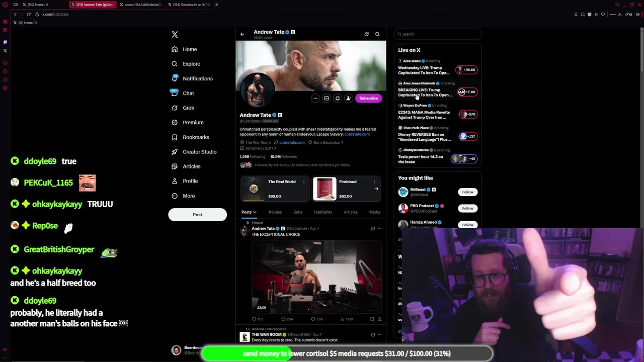This screenshot has height=362, width=644.
Task: Go back with the profile back arrow
Action: pos(242,34)
